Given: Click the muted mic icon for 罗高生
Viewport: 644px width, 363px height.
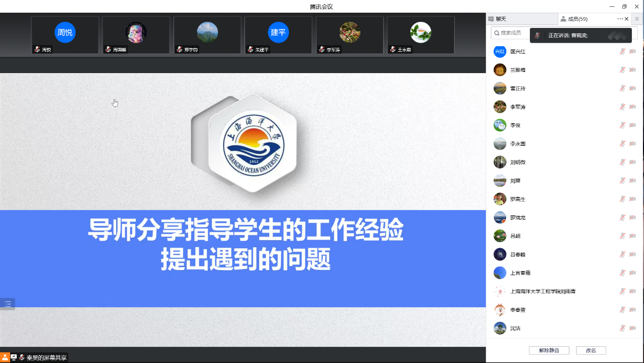Looking at the screenshot, I should click(x=622, y=199).
